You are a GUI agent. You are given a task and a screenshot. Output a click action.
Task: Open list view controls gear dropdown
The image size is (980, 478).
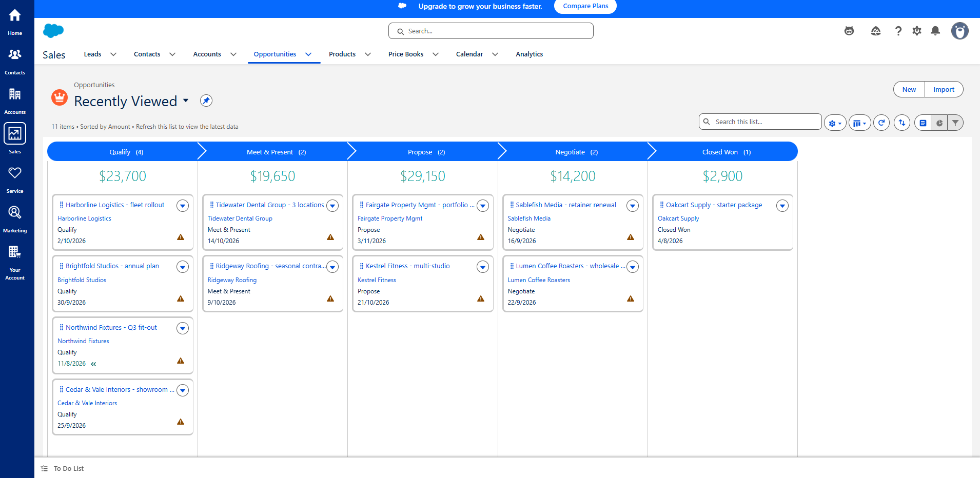click(835, 123)
